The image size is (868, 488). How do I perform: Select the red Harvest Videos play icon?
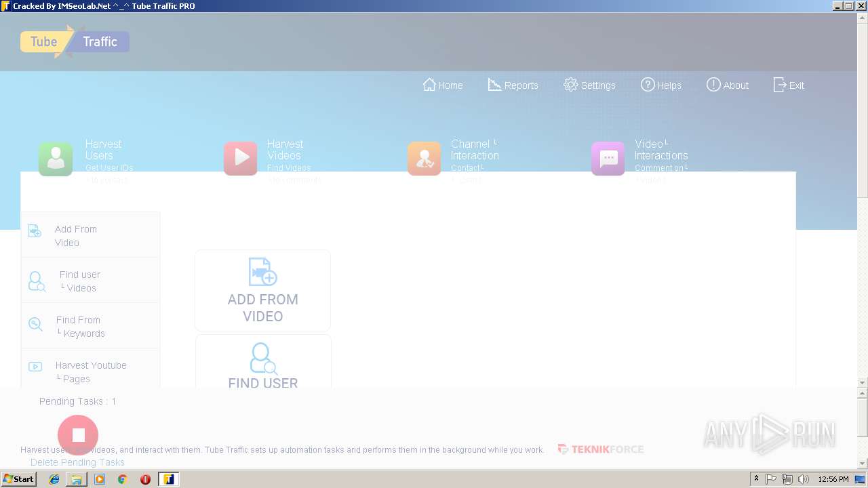[241, 159]
